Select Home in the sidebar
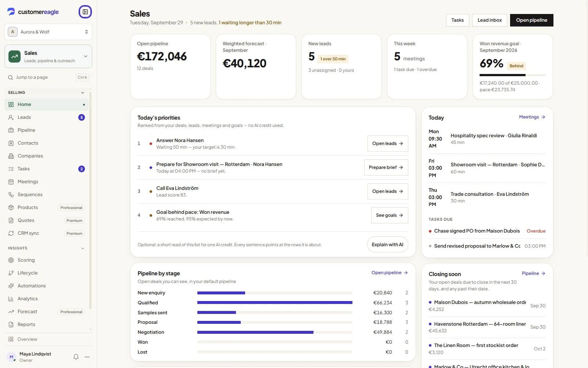588x368 pixels. 47,105
